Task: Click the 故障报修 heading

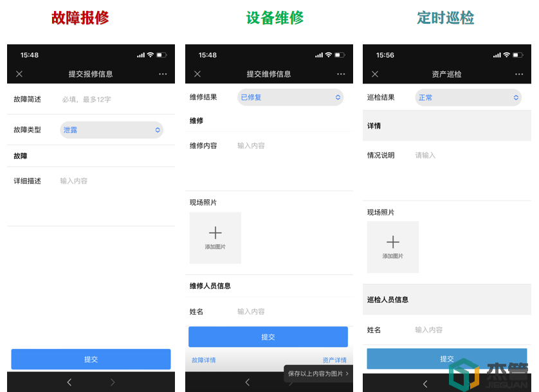Action: [80, 18]
